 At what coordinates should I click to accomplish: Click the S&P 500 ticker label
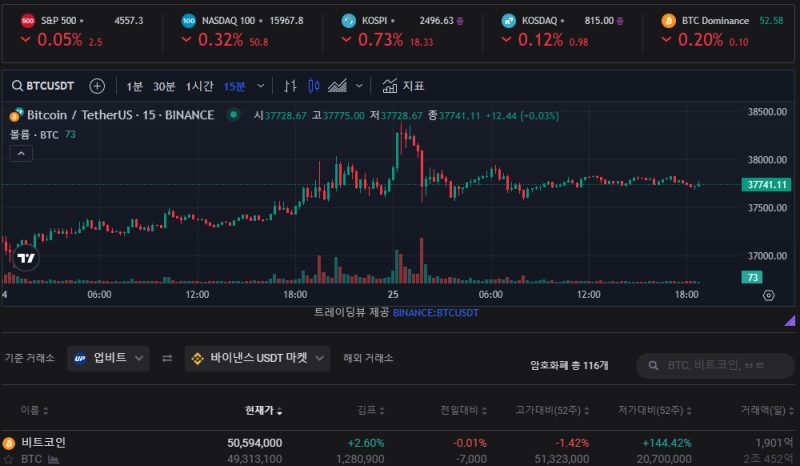[x=58, y=21]
